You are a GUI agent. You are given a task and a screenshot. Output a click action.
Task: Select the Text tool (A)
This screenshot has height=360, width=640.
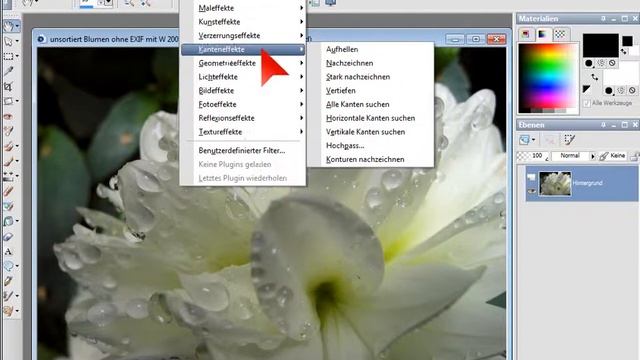[8, 251]
